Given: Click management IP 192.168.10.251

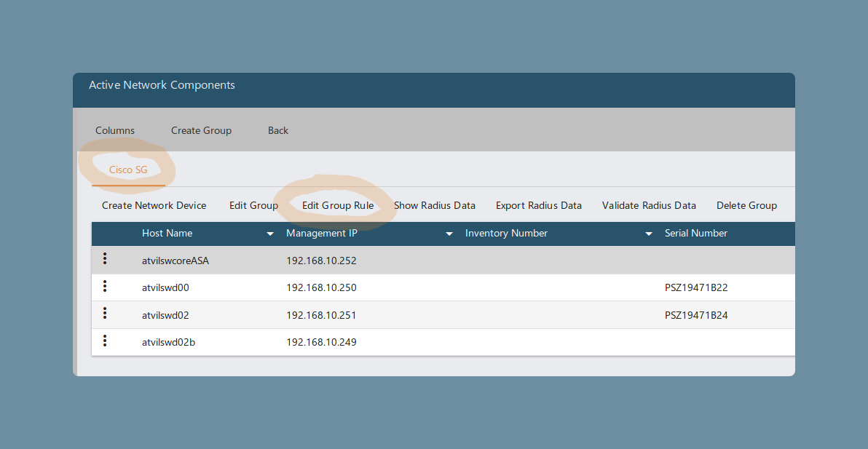Looking at the screenshot, I should tap(321, 316).
